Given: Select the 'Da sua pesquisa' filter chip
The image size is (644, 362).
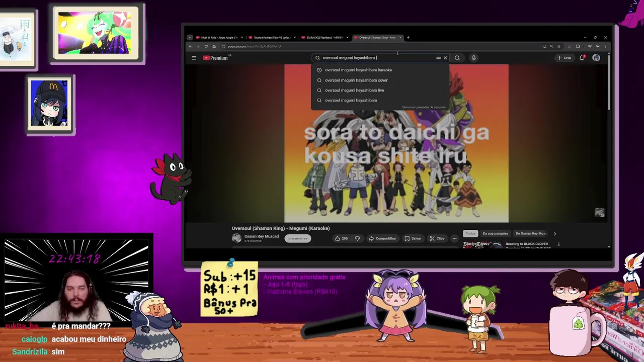Looking at the screenshot, I should 495,233.
